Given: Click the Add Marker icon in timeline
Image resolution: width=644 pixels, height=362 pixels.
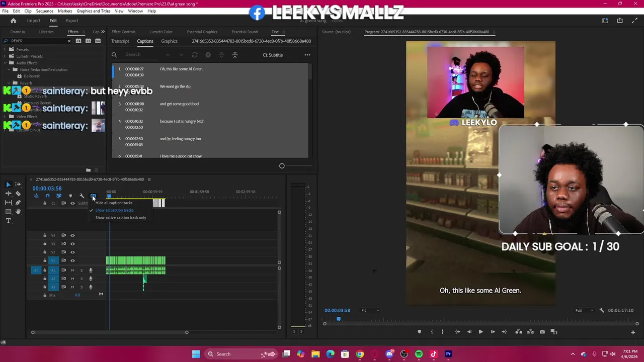Looking at the screenshot, I should tap(70, 196).
